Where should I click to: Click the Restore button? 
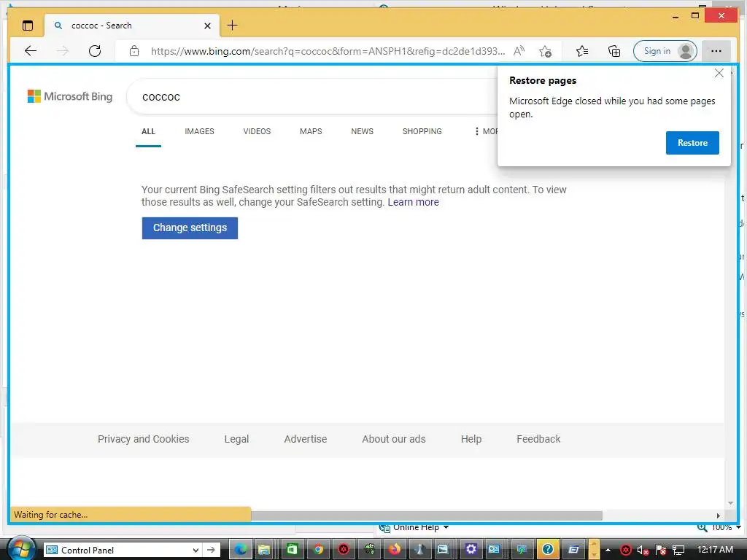692,143
